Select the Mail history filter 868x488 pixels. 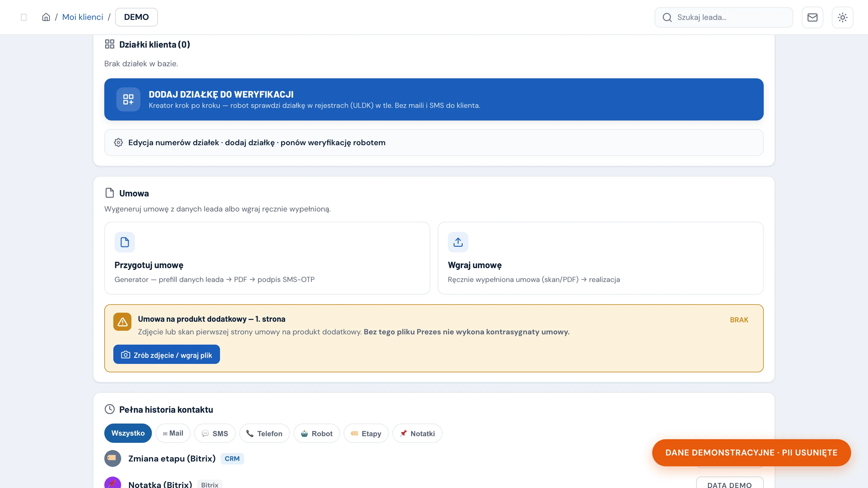tap(173, 433)
